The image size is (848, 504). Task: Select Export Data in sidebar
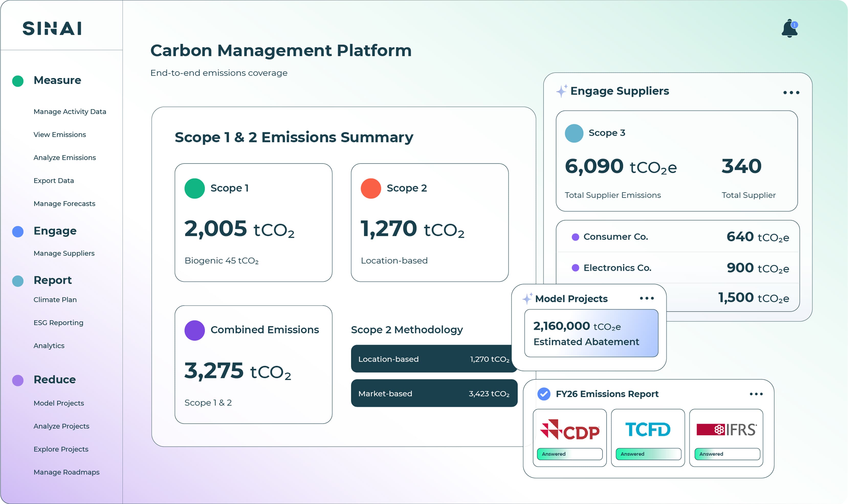coord(54,181)
